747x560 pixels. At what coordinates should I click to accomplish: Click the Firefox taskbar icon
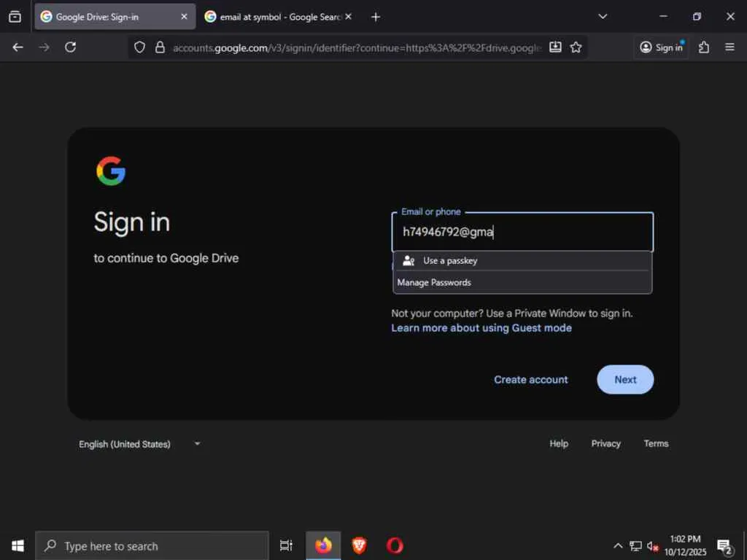pos(323,545)
